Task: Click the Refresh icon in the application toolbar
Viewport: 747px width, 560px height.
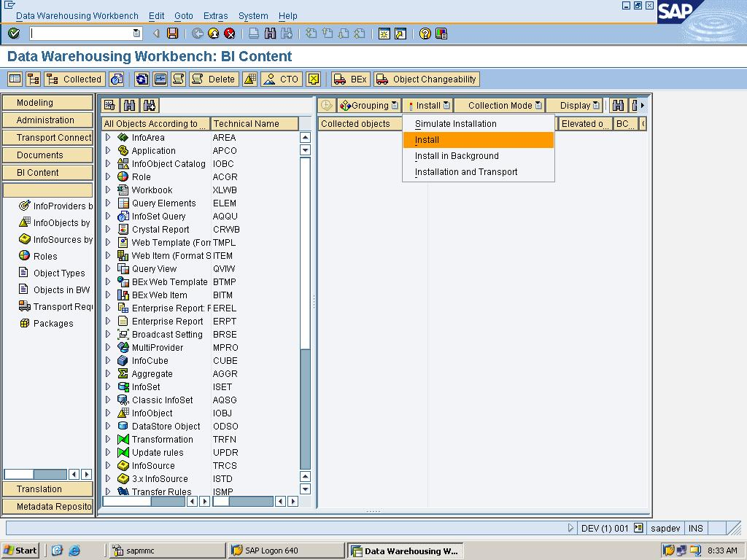Action: click(x=142, y=79)
